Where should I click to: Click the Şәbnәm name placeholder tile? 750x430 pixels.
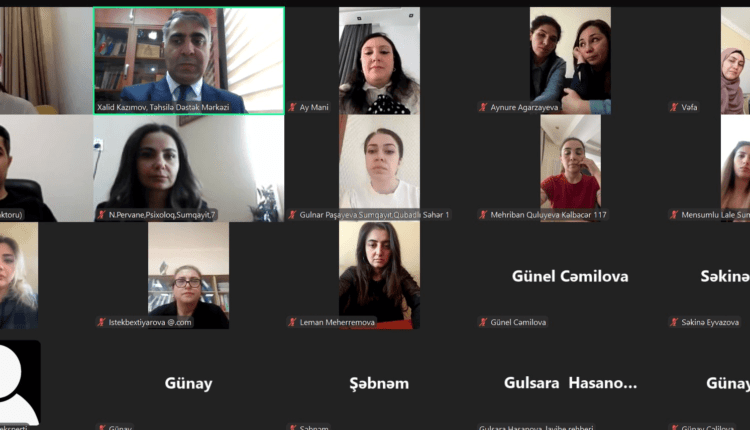coord(379,383)
